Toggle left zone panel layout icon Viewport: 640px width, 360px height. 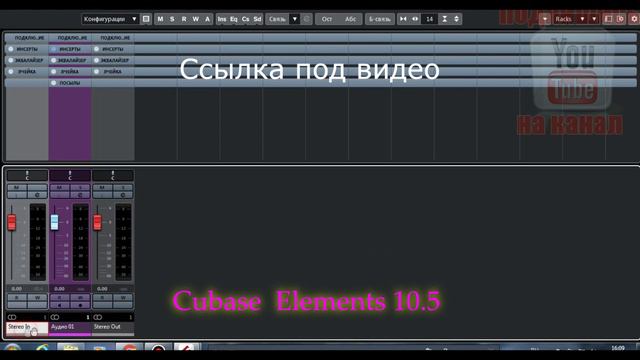coord(608,19)
